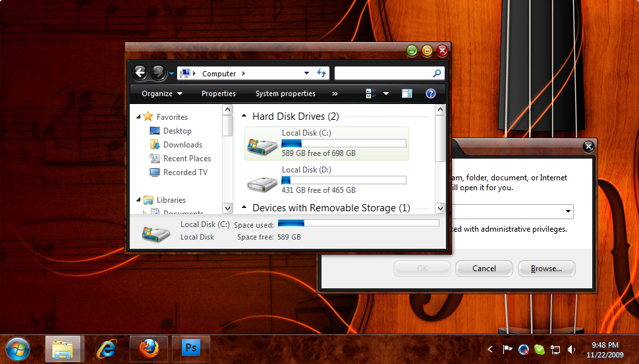
Task: Toggle the preview pane icon
Action: point(407,93)
